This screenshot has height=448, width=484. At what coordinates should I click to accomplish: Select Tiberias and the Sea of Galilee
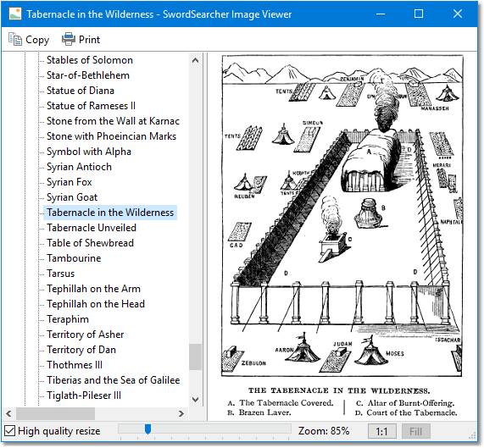click(113, 380)
